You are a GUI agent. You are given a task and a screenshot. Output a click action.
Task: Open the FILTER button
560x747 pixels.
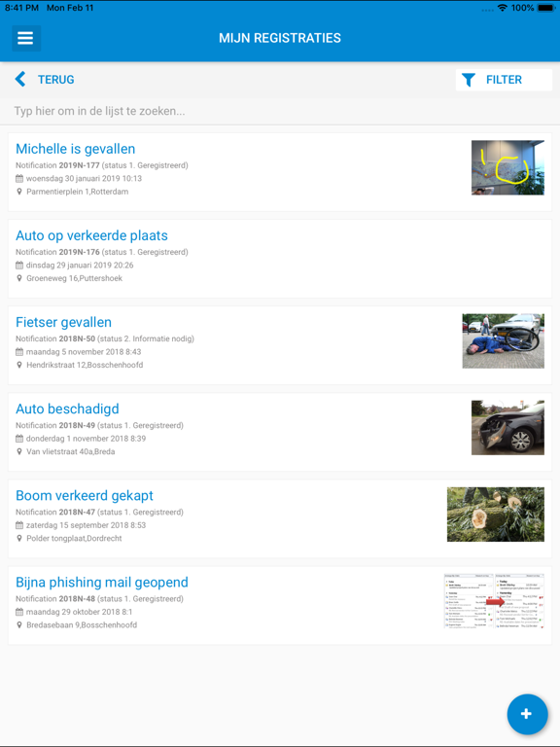click(504, 80)
